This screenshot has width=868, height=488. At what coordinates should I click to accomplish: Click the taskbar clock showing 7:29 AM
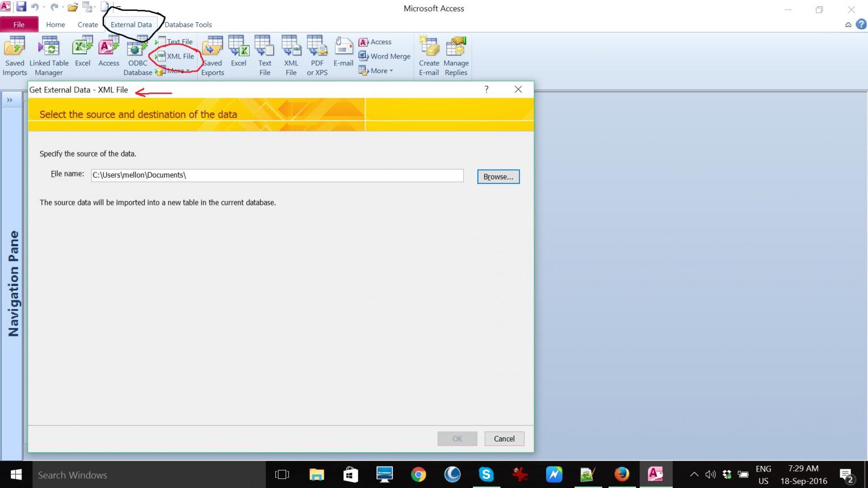[803, 475]
